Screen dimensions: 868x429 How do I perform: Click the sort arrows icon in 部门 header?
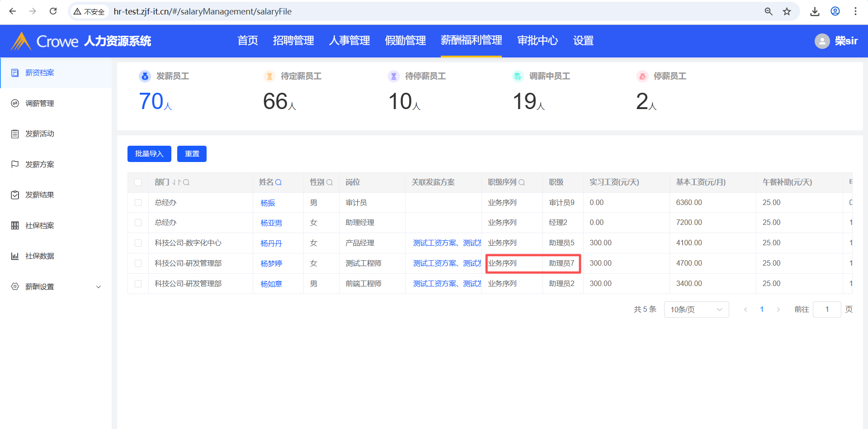176,182
